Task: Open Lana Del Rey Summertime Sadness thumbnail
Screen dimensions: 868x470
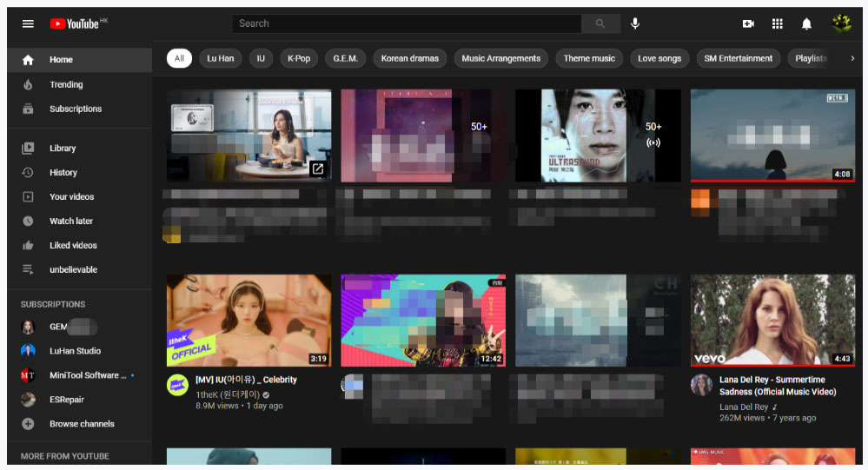Action: point(772,321)
